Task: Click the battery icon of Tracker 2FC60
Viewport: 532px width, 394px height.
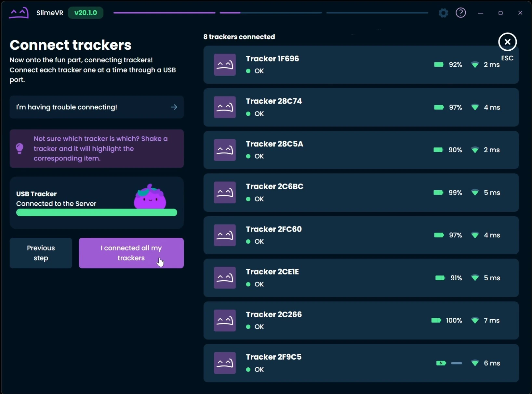Action: click(x=439, y=235)
